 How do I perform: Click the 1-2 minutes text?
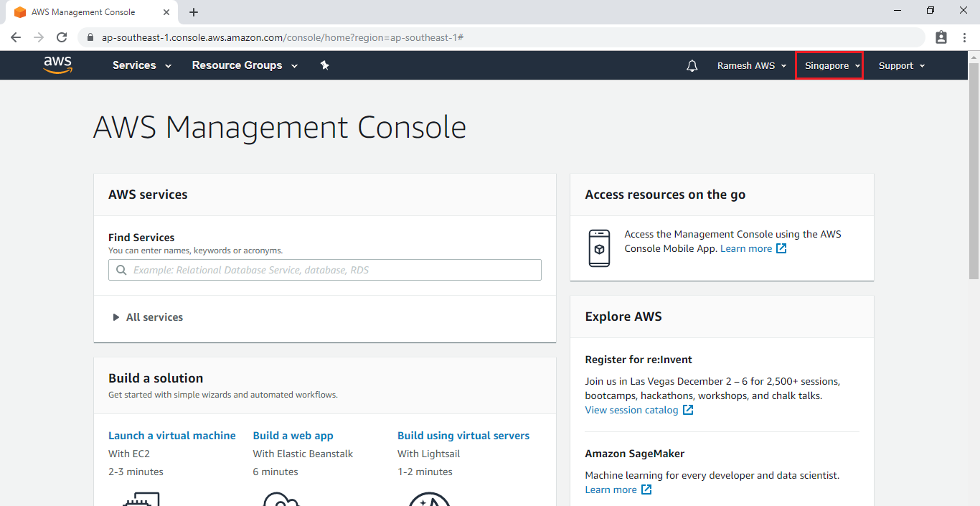click(425, 472)
